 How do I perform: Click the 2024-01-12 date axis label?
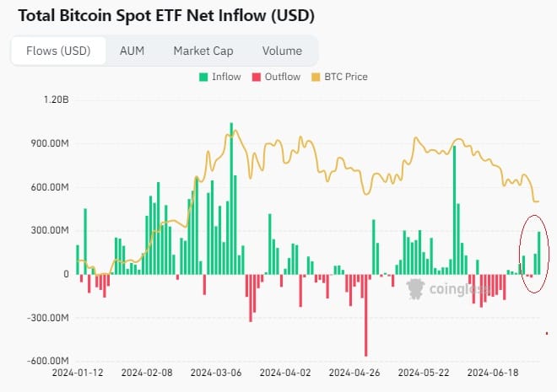(x=78, y=373)
